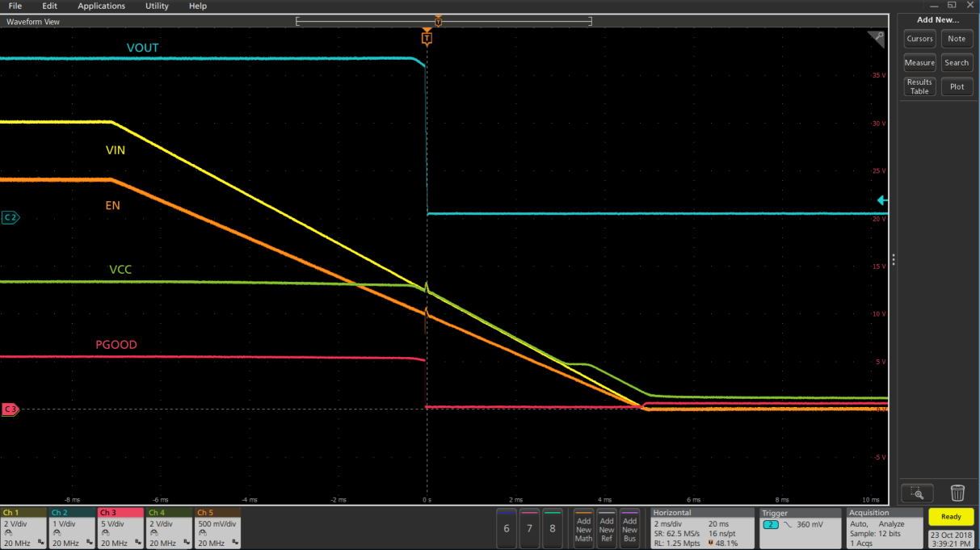Open the Horizontal settings badge
This screenshot has height=550, width=980.
click(701, 527)
